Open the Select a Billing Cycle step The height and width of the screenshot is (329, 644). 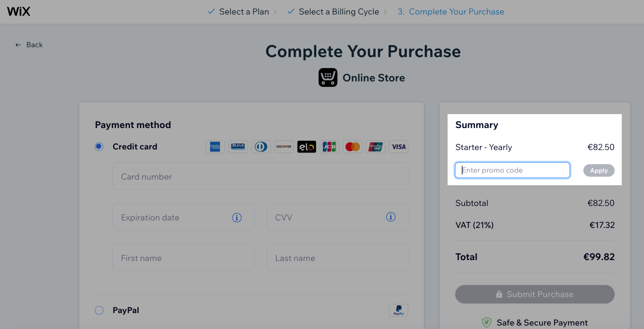point(339,12)
